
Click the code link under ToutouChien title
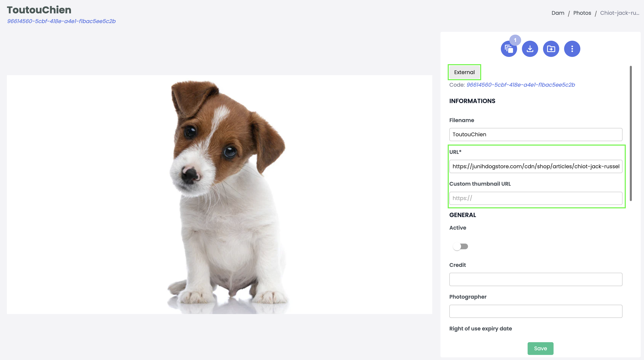[x=61, y=21]
